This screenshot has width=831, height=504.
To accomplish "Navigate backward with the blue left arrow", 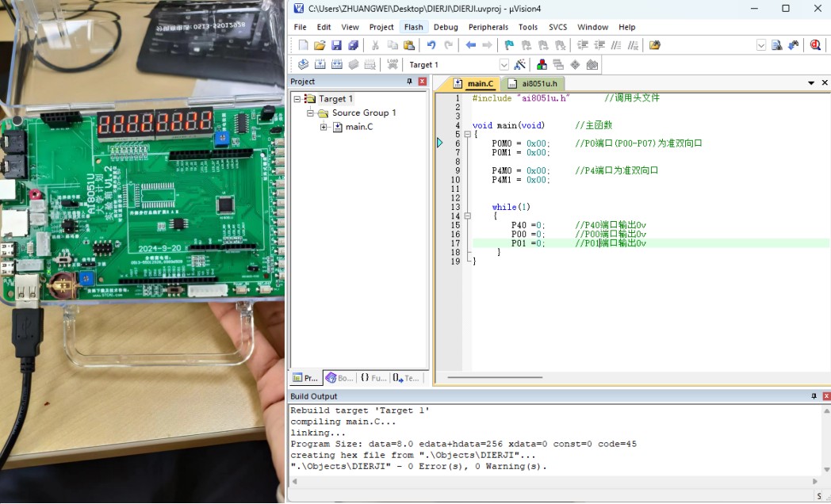I will pos(471,45).
